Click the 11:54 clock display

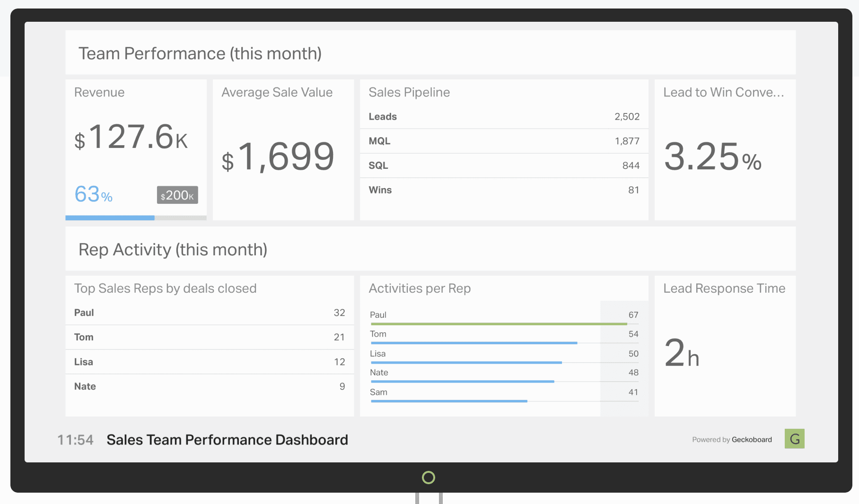coord(75,440)
